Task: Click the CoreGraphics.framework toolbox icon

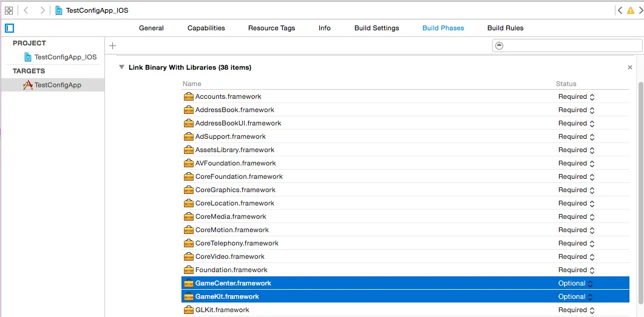Action: coord(189,190)
